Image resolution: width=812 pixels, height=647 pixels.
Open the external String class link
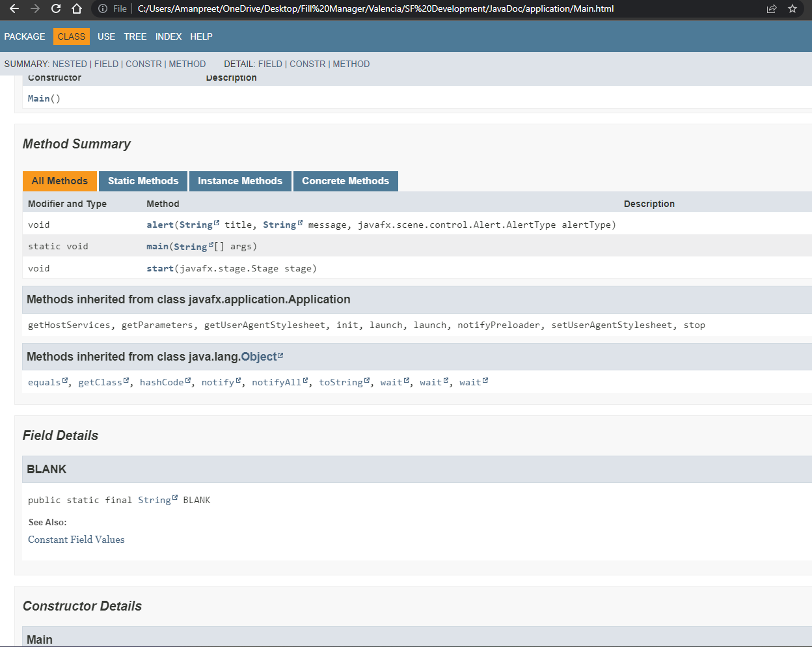[x=198, y=224]
